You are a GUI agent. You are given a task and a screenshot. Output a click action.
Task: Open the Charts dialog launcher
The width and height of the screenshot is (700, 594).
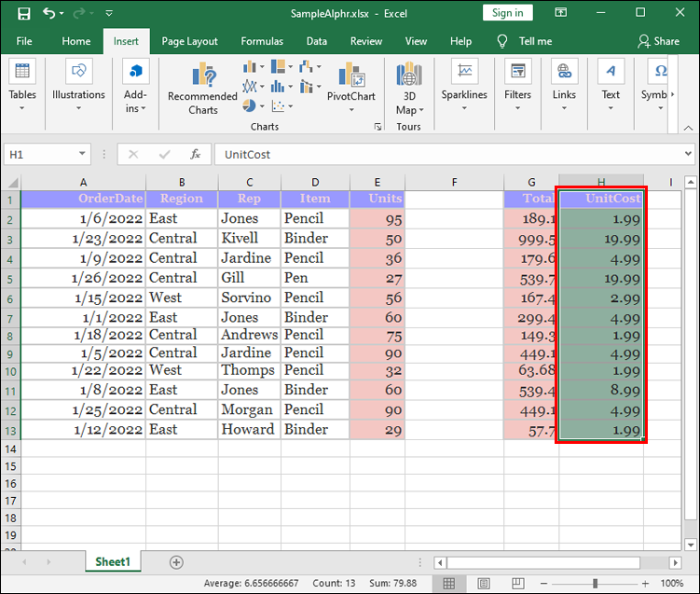click(x=377, y=126)
